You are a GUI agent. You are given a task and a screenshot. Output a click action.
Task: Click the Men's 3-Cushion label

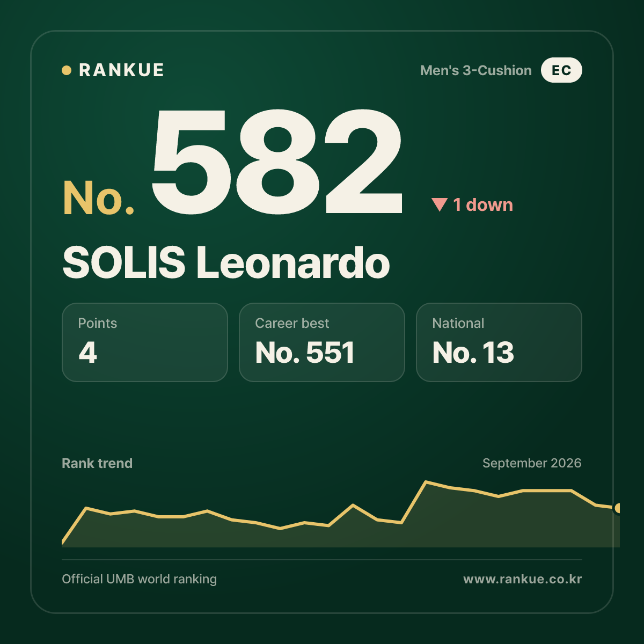(x=476, y=70)
